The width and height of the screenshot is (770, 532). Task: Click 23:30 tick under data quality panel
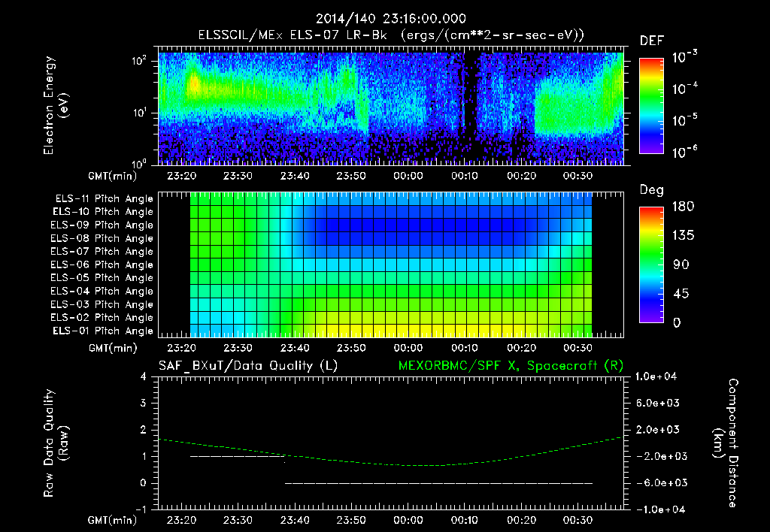238,520
